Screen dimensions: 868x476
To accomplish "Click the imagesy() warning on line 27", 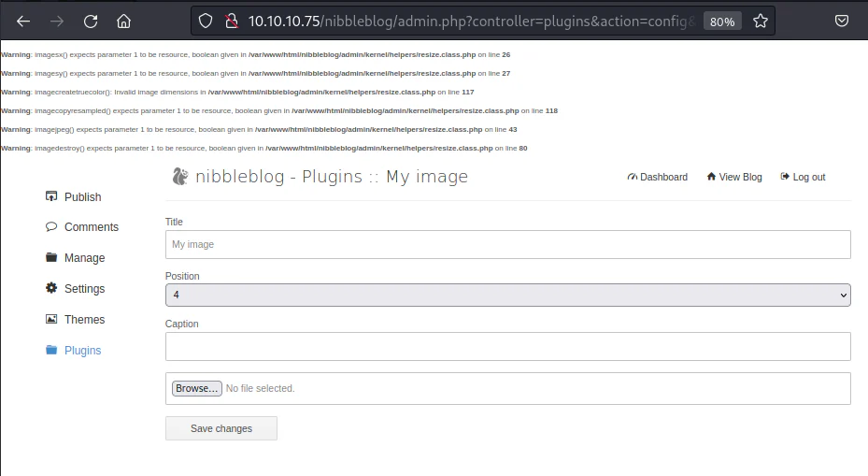I will pyautogui.click(x=256, y=74).
